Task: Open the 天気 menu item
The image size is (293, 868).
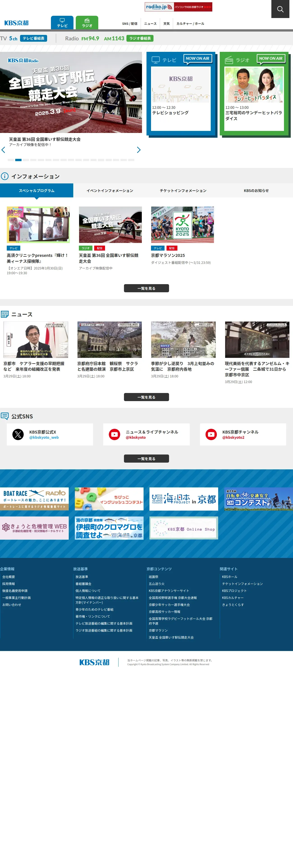Action: [x=167, y=24]
